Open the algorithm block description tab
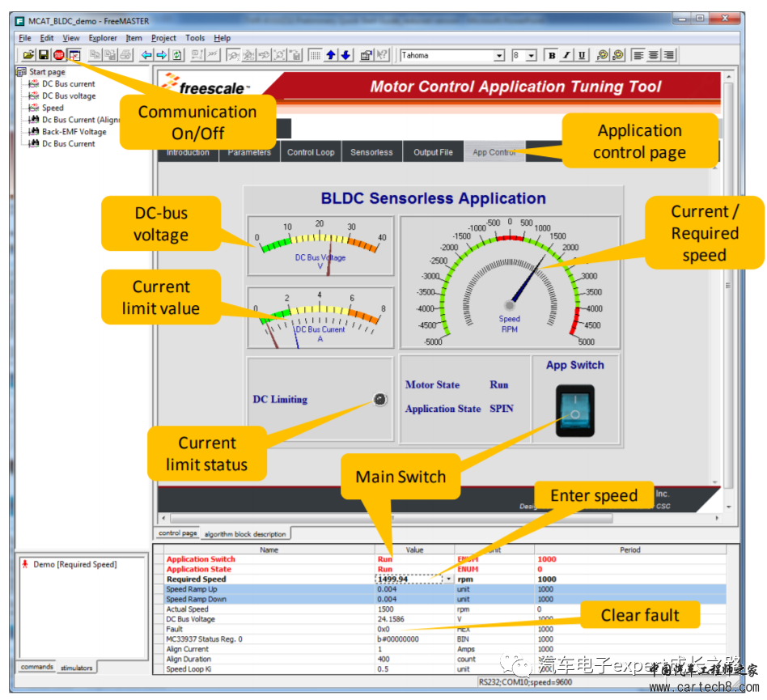 245,533
